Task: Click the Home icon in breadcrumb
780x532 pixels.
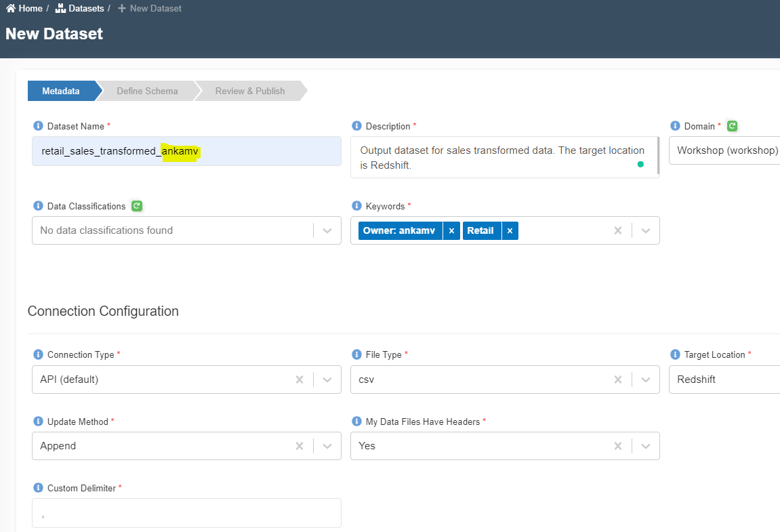Action: pyautogui.click(x=10, y=8)
